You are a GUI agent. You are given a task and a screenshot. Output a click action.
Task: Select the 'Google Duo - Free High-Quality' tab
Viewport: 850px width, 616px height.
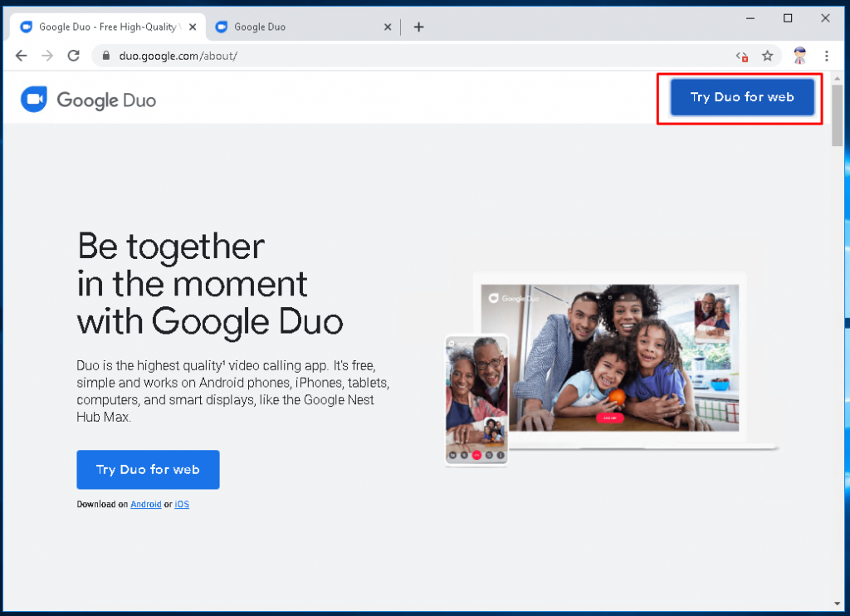point(108,27)
